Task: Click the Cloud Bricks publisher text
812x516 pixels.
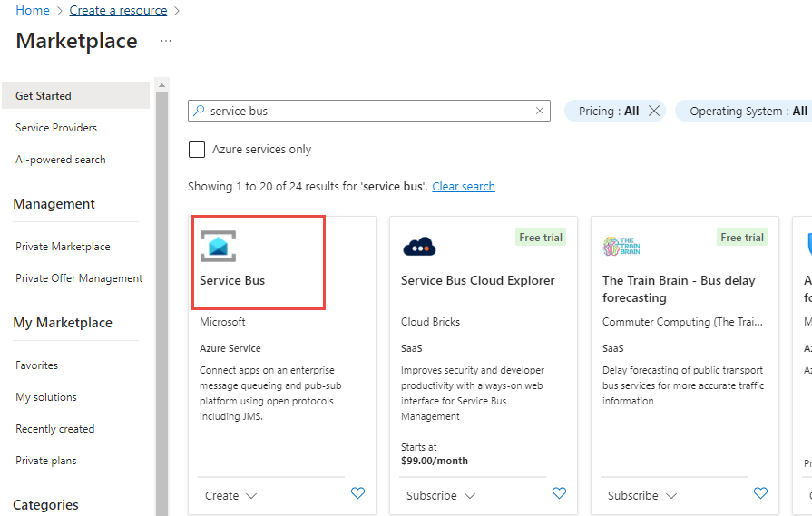Action: coord(430,322)
